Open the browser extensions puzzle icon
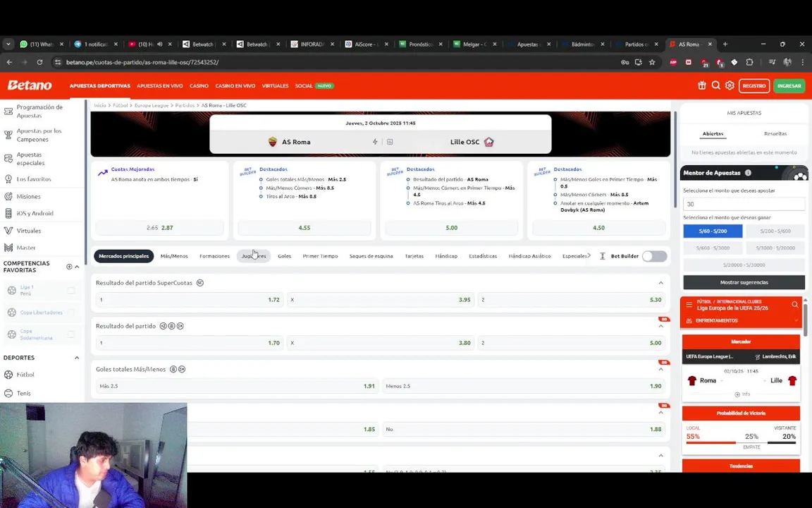The width and height of the screenshot is (812, 508). click(749, 62)
